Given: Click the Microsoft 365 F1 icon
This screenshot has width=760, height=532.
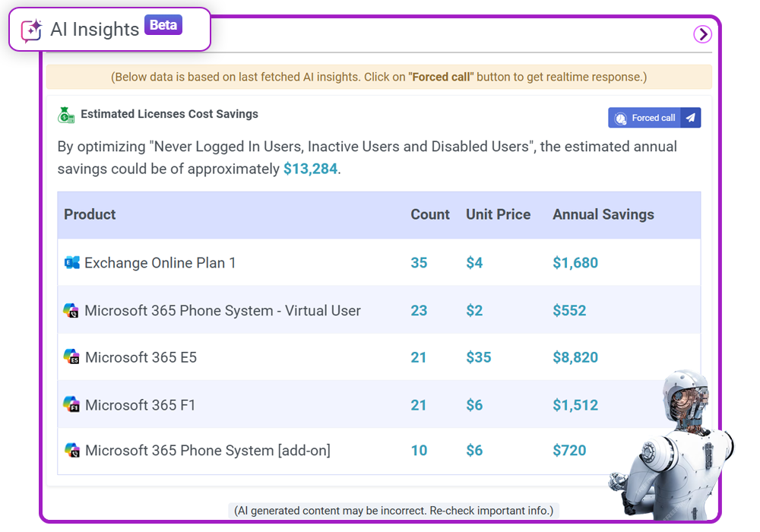Looking at the screenshot, I should pyautogui.click(x=71, y=404).
